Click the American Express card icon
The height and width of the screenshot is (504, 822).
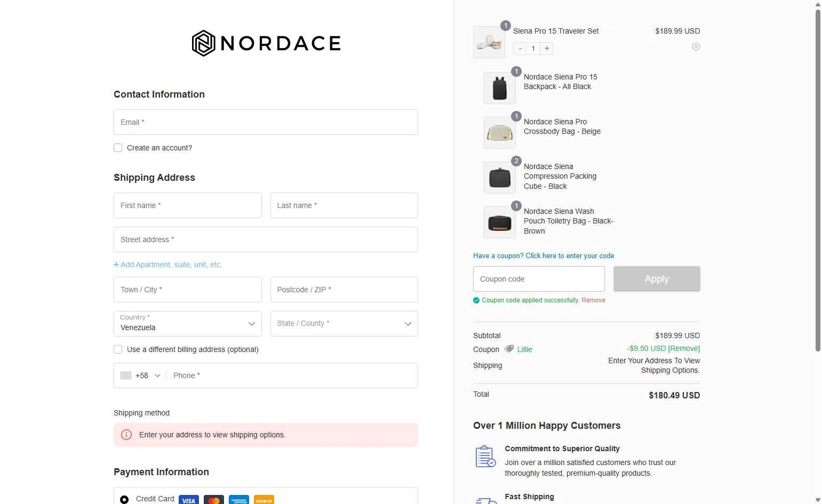click(239, 500)
